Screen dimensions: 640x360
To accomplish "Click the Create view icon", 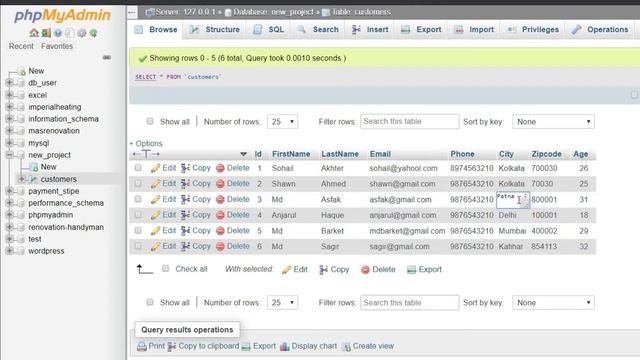I will click(346, 347).
